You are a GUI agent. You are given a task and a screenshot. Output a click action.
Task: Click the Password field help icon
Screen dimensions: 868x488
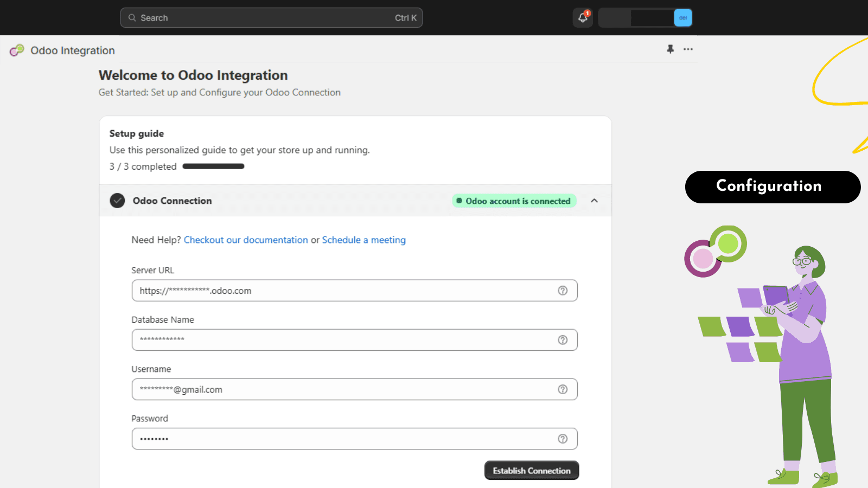(563, 439)
